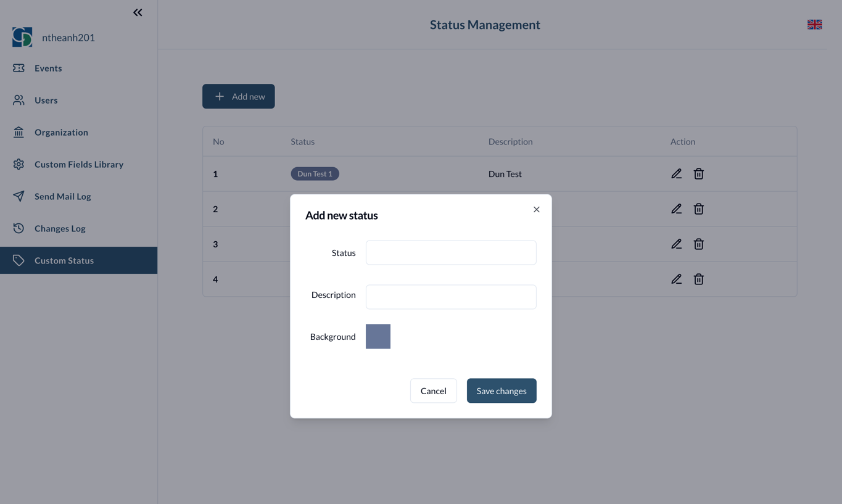Select the Organization bank icon

tap(18, 132)
